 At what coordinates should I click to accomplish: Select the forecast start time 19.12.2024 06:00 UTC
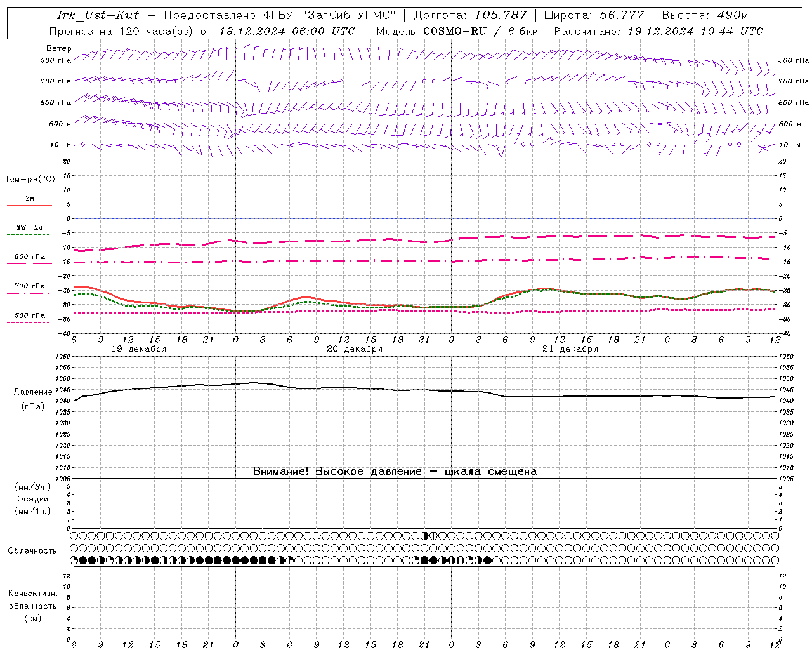click(x=287, y=31)
